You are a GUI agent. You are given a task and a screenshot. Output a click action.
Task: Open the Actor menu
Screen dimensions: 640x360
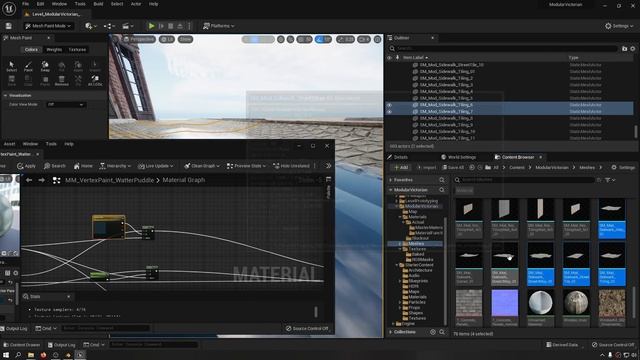pos(136,4)
